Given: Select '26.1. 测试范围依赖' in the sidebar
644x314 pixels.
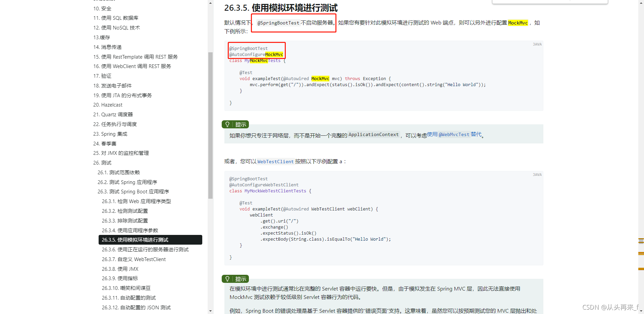Looking at the screenshot, I should tap(118, 172).
